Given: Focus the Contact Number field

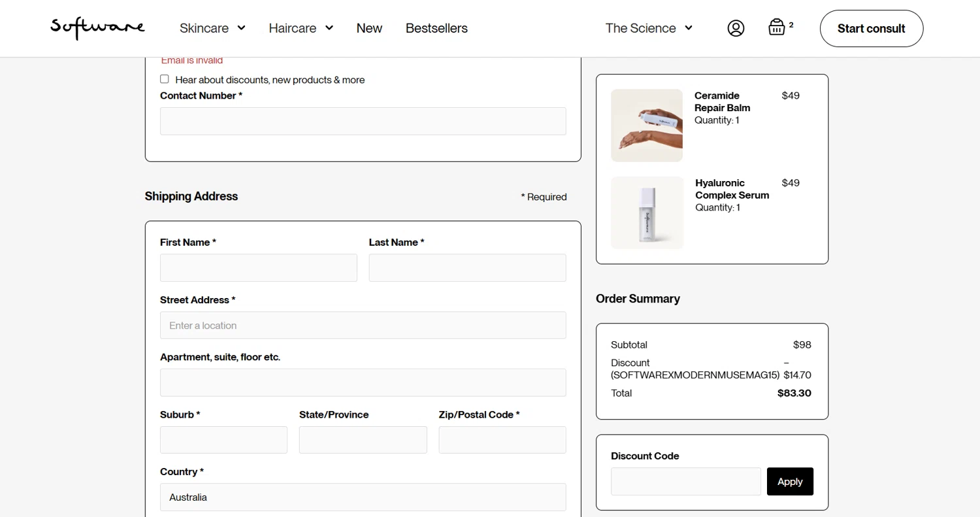Looking at the screenshot, I should pos(363,121).
